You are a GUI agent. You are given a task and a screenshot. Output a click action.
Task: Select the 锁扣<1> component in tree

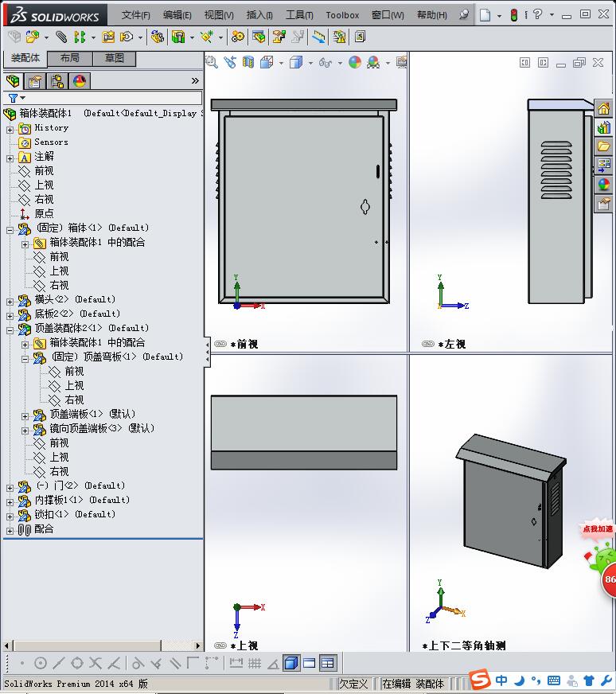(75, 514)
